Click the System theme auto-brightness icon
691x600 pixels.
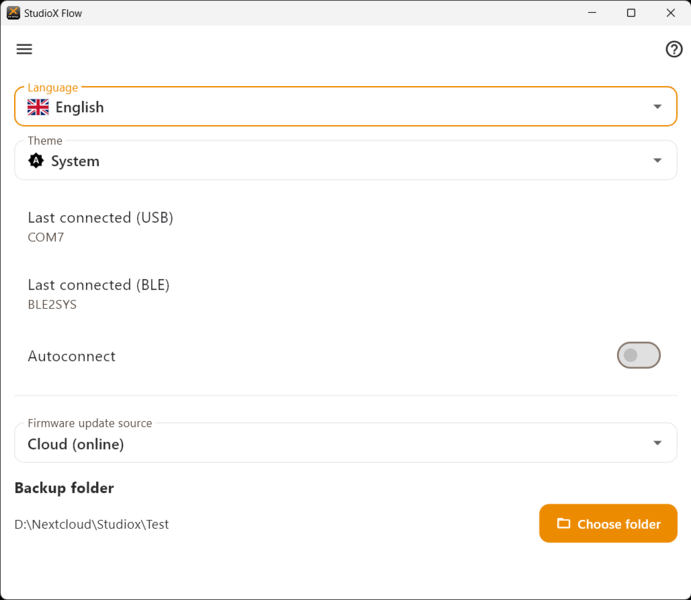click(x=36, y=161)
